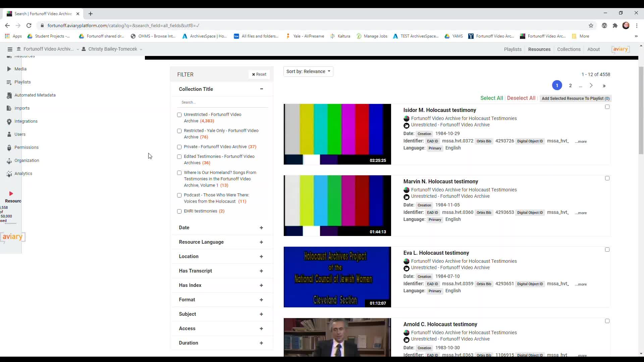This screenshot has width=644, height=362.
Task: Select Marvin N. testimony checkbox
Action: click(x=607, y=178)
